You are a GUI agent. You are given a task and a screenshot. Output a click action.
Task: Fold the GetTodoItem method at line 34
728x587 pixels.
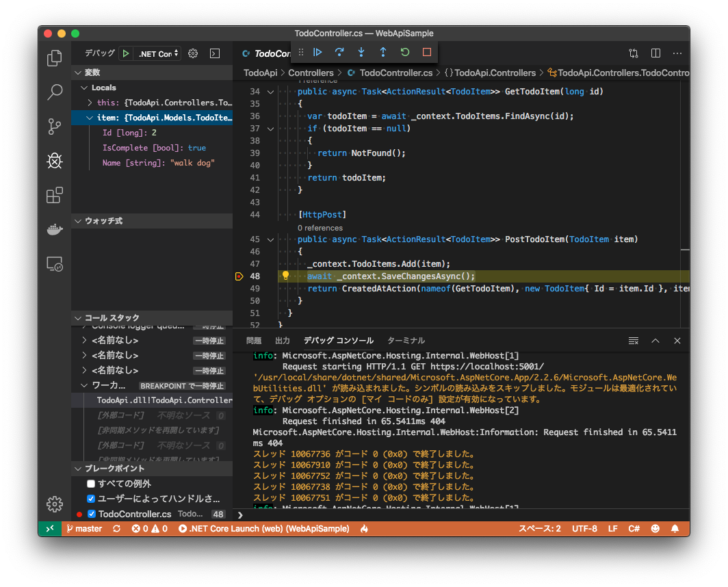[x=271, y=92]
